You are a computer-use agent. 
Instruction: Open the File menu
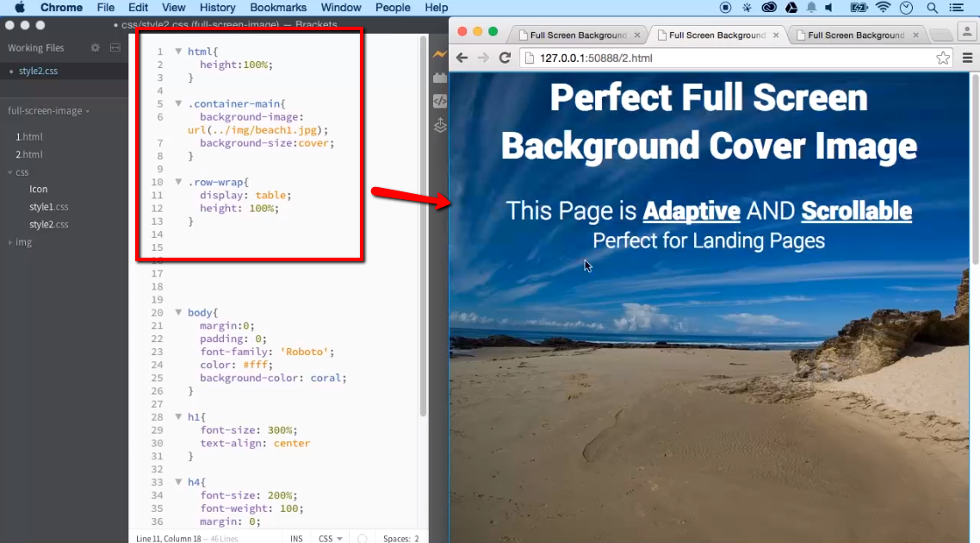point(106,8)
